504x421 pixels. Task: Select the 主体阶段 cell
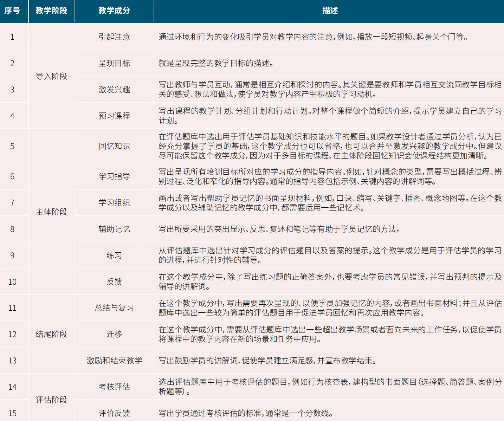pyautogui.click(x=51, y=212)
